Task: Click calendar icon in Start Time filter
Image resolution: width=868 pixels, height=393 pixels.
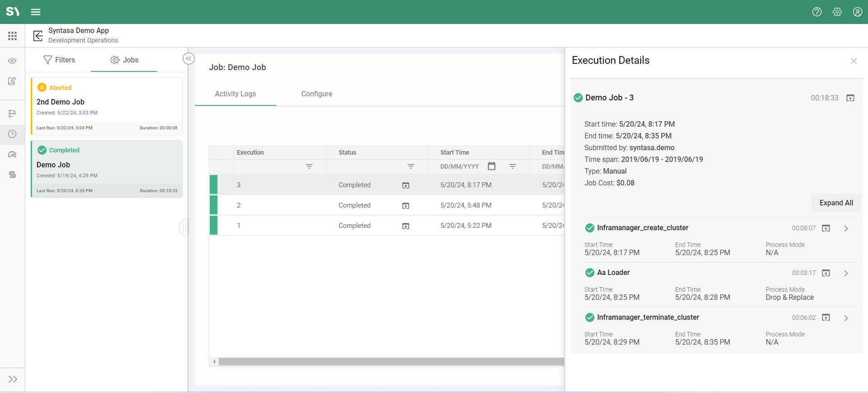Action: coord(491,166)
